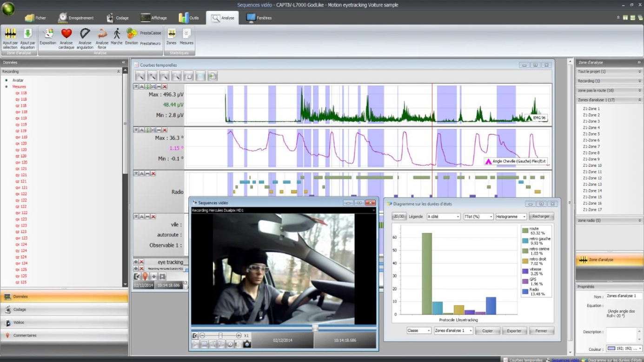Open the TTot (%) dropdown

click(478, 217)
